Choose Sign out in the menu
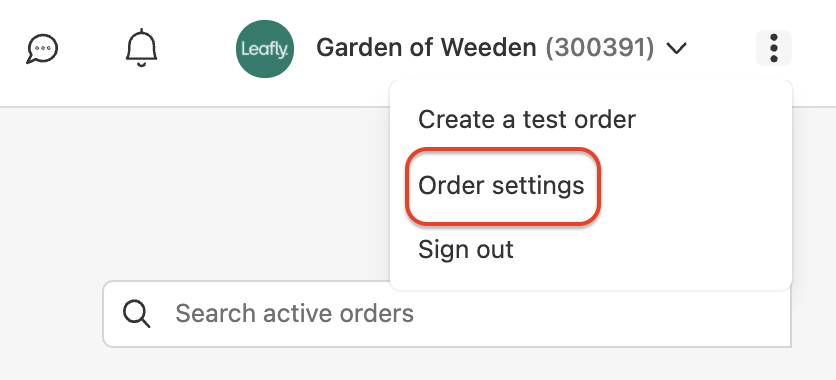836x380 pixels. (x=465, y=249)
